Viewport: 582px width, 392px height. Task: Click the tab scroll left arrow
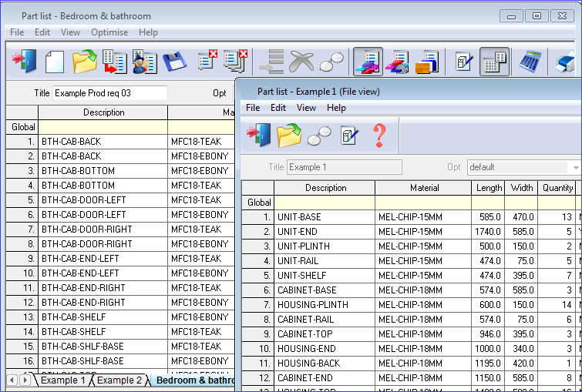coord(12,380)
